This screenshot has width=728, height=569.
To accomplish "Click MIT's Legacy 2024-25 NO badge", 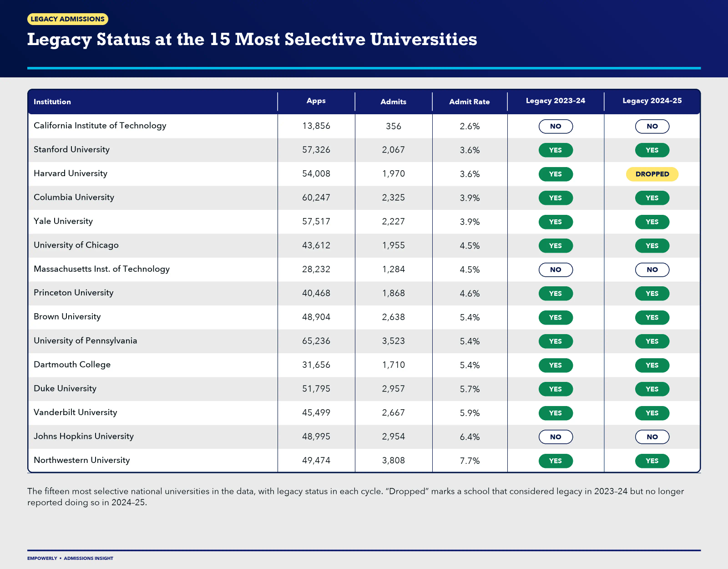I will click(x=652, y=270).
